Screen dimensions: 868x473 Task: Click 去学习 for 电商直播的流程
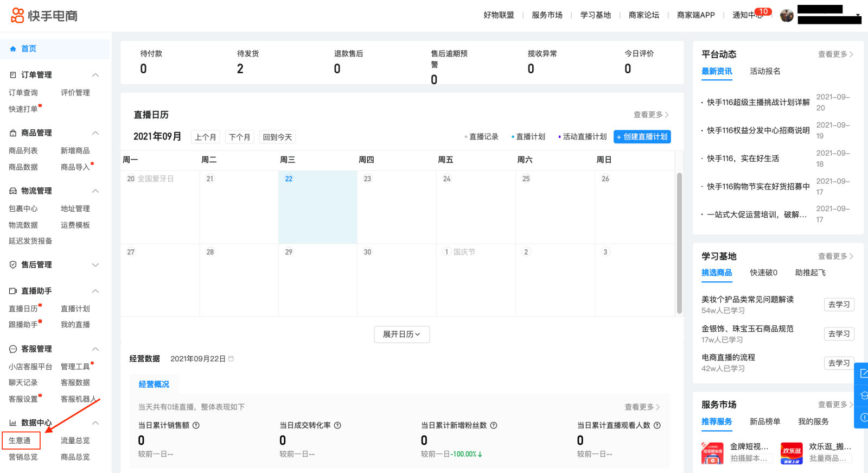pos(839,363)
